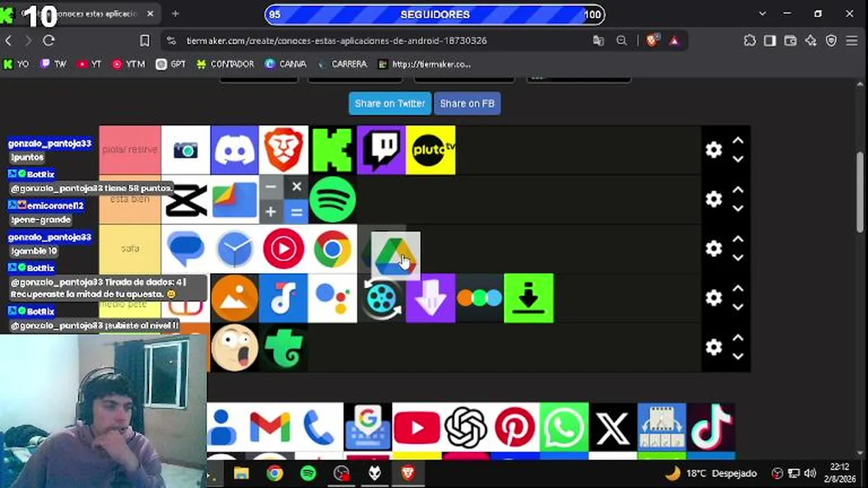Move the piola/ resirve tier up

point(738,141)
